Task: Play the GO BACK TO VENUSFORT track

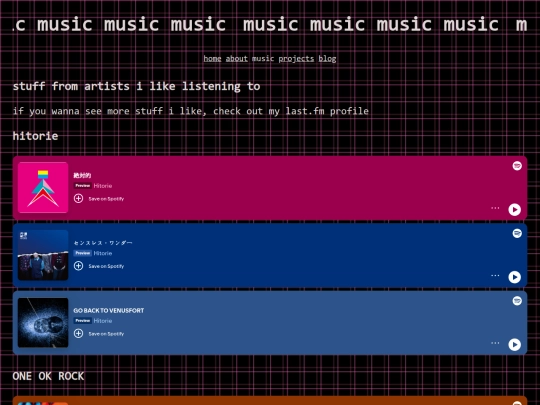Action: tap(515, 344)
